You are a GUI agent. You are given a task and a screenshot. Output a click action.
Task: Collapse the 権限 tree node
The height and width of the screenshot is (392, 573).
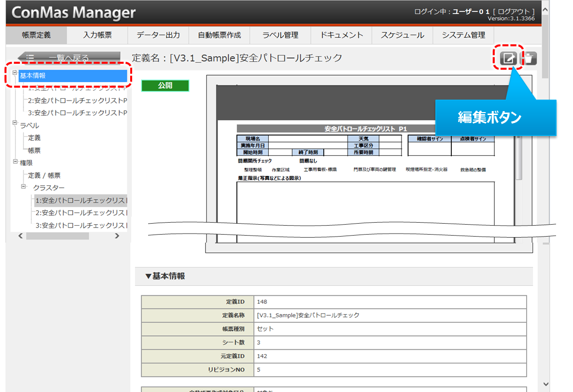point(15,161)
